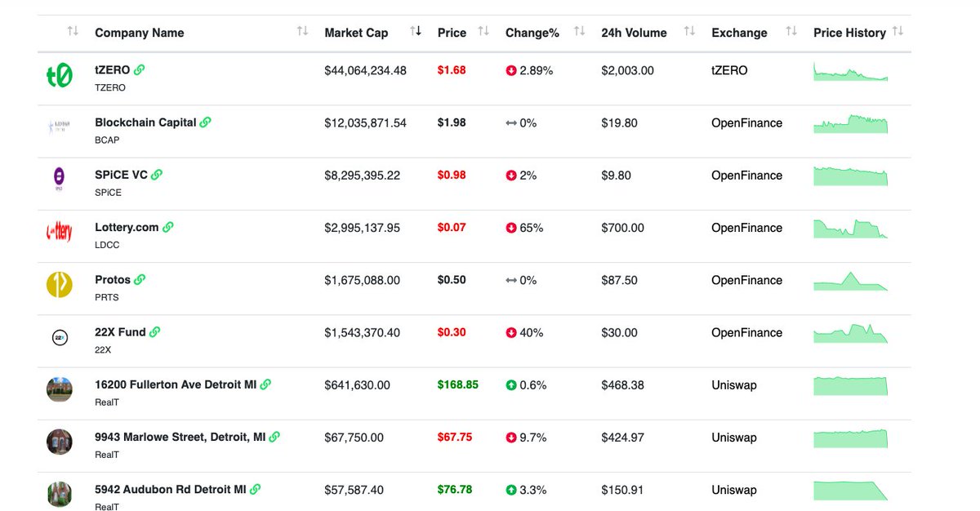Viewport: 980px width, 511px height.
Task: Sort table by Exchange arrows
Action: point(791,32)
